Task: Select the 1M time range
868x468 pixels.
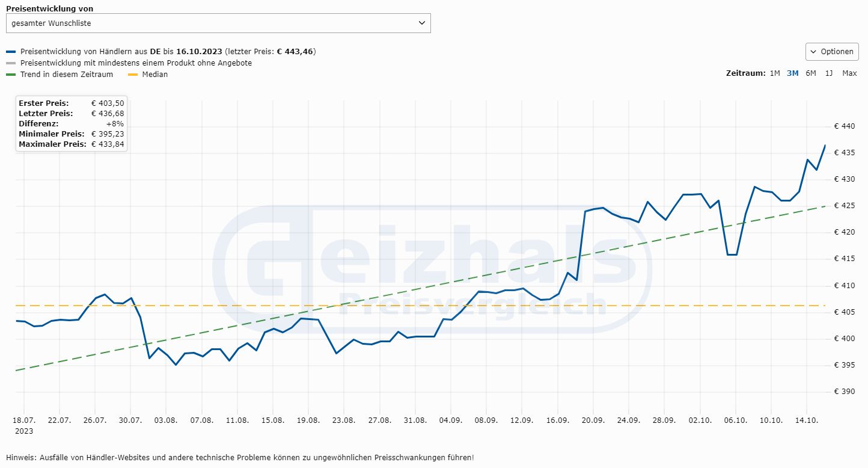Action: click(774, 73)
